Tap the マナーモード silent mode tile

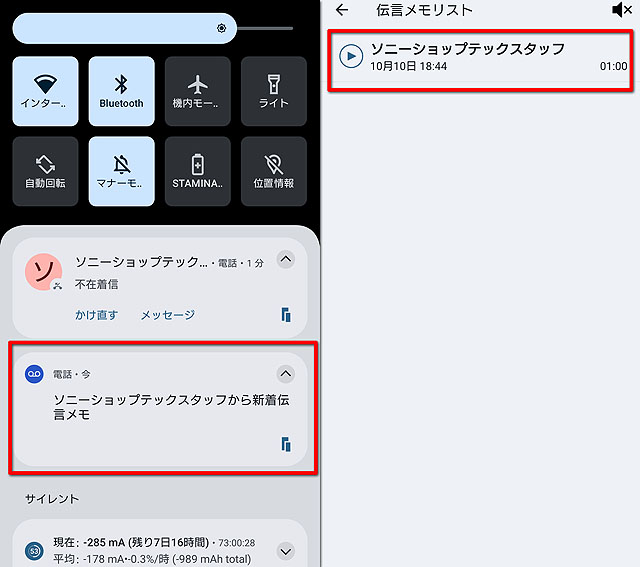coord(122,171)
